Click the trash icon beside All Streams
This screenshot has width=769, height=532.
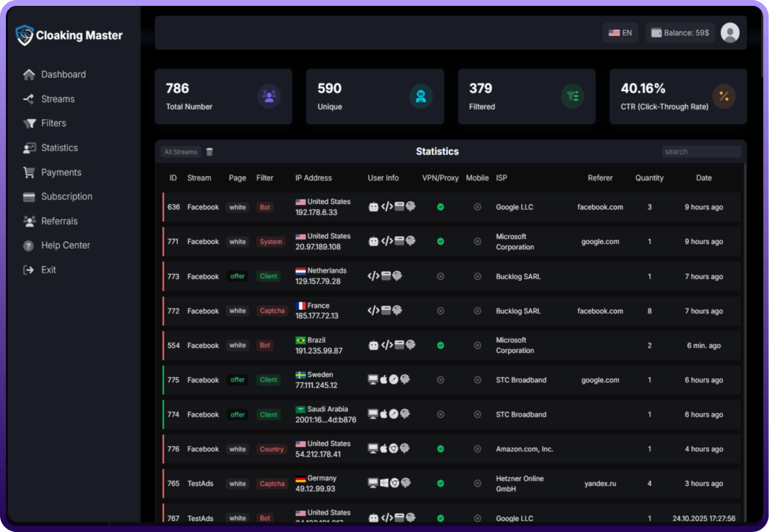pyautogui.click(x=210, y=152)
